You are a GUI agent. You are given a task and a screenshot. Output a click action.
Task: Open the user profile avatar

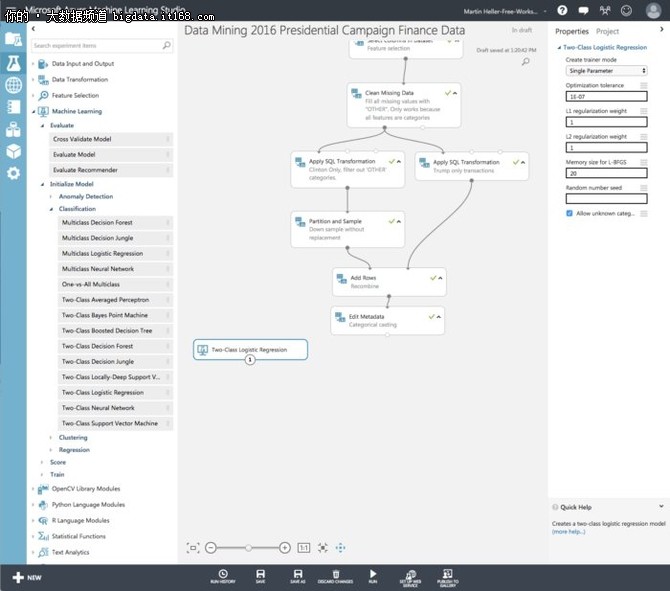[x=653, y=10]
